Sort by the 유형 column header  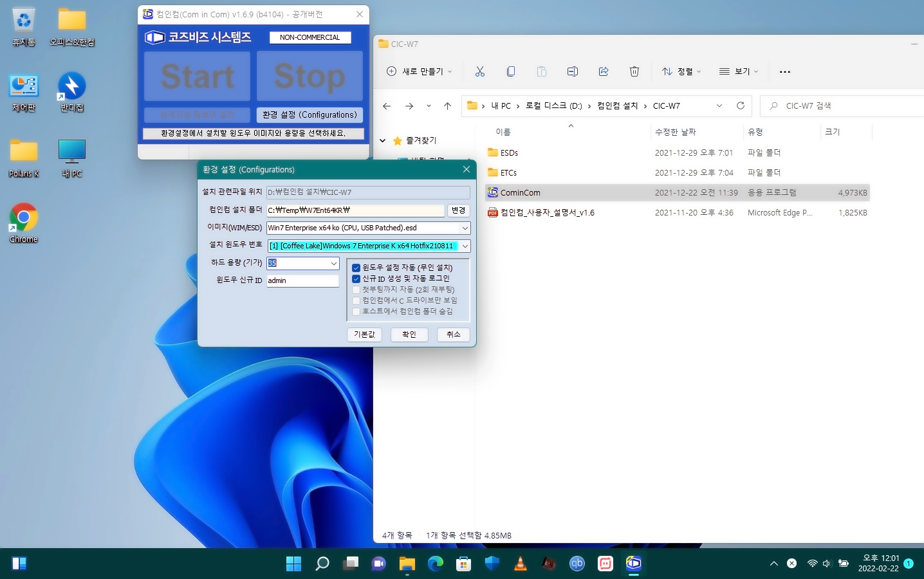pos(755,132)
